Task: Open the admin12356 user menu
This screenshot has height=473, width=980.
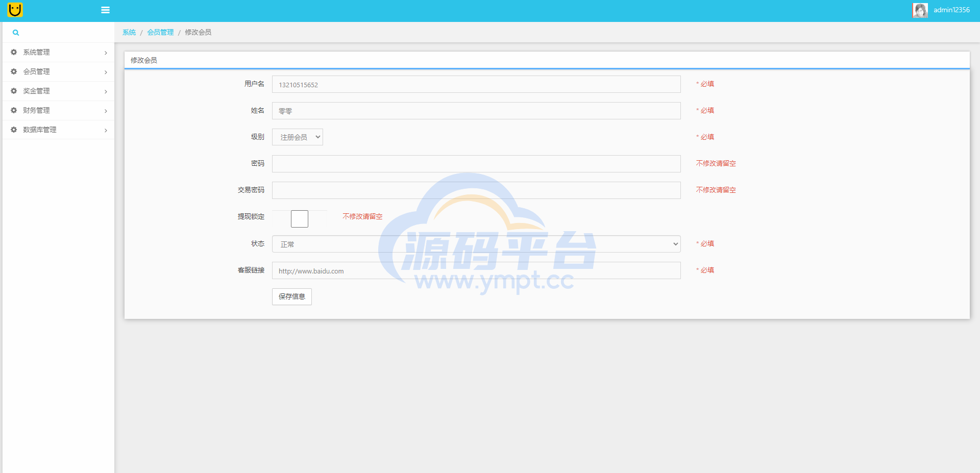Action: (951, 10)
